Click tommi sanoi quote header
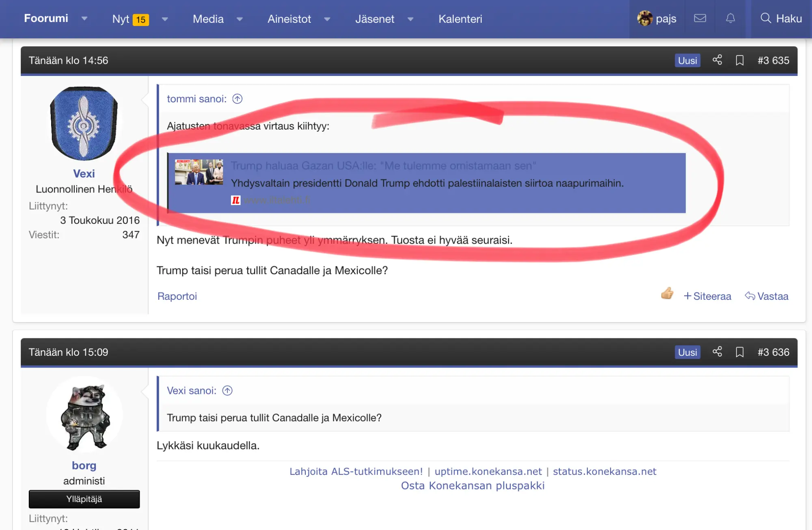812x530 pixels. point(197,99)
